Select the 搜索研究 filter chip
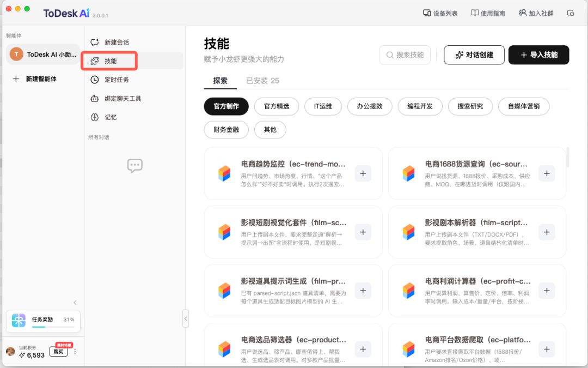 click(470, 106)
